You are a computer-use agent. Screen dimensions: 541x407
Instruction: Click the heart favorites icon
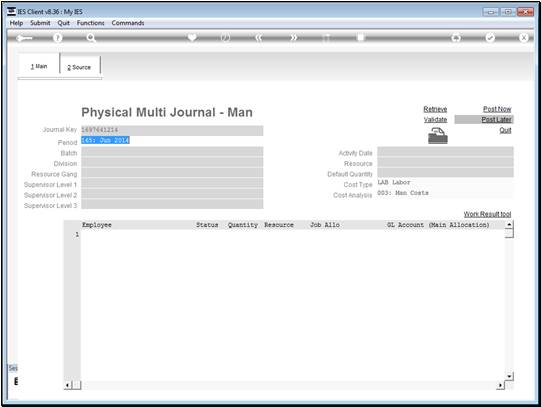tap(192, 37)
